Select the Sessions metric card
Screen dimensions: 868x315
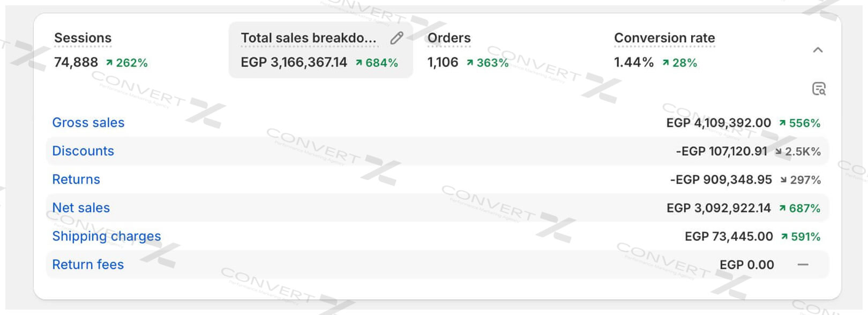(x=83, y=38)
